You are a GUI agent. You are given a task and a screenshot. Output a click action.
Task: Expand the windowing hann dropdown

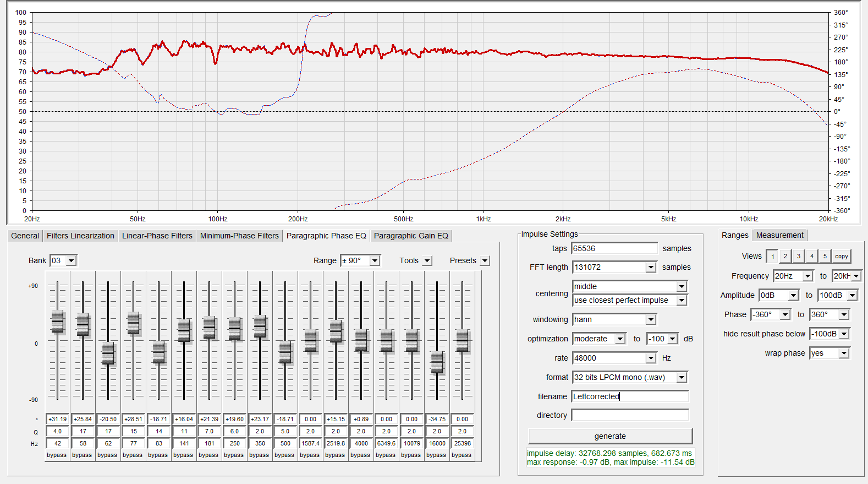click(x=651, y=319)
